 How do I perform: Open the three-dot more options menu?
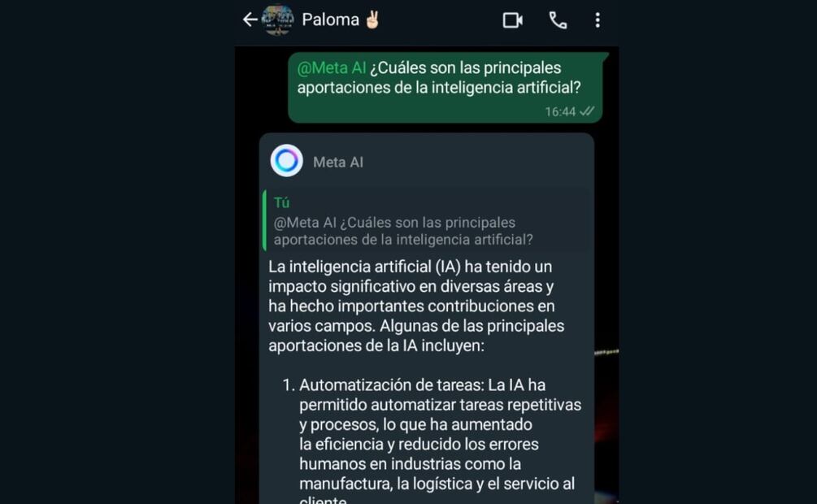pyautogui.click(x=598, y=20)
